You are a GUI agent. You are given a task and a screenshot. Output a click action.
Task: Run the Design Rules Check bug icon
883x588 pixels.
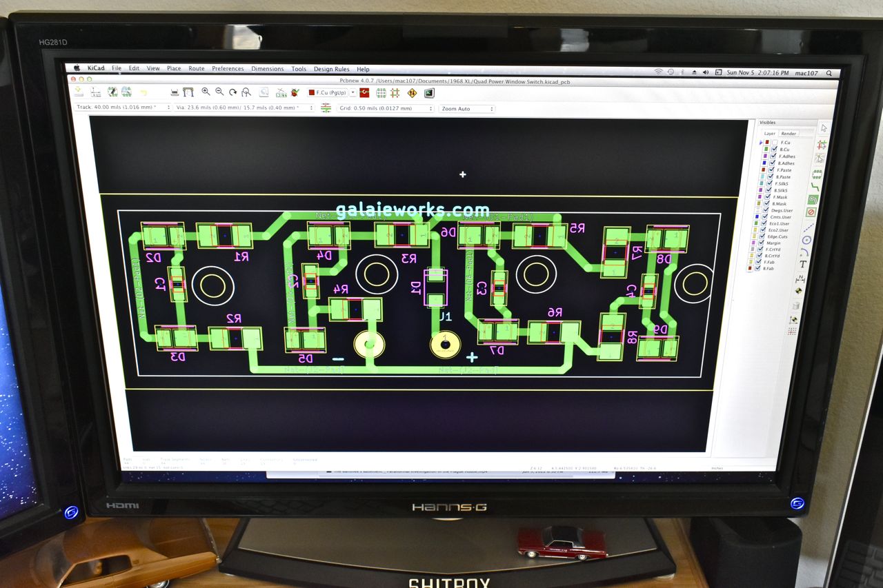295,92
